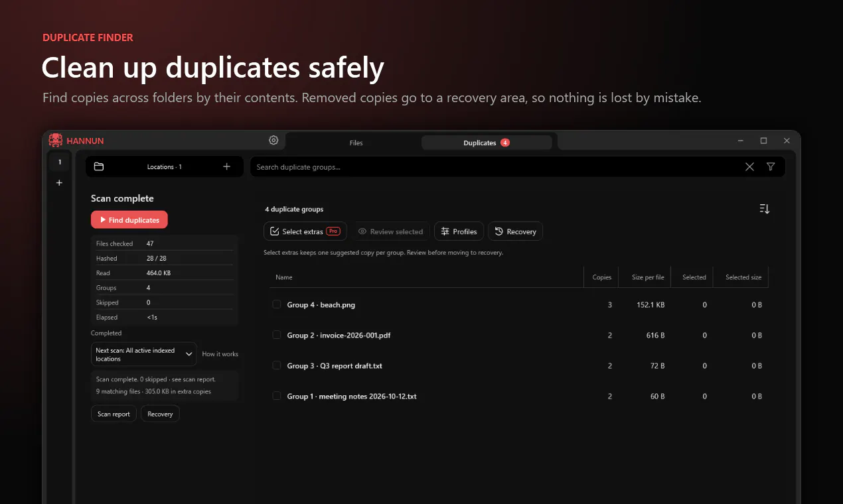
Task: Select the Group 3 Q3 report draft.txt checkbox
Action: 277,365
